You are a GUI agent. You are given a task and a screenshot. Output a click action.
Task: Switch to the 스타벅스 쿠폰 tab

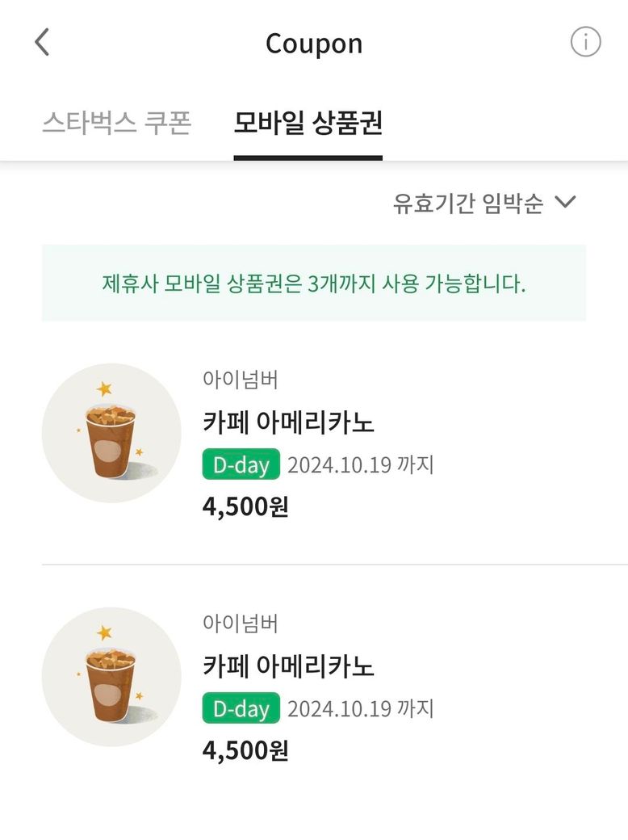[116, 124]
